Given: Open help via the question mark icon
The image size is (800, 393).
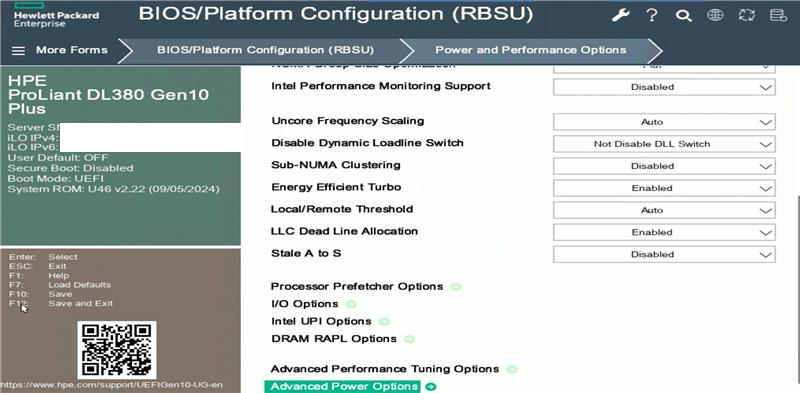Looking at the screenshot, I should click(652, 15).
